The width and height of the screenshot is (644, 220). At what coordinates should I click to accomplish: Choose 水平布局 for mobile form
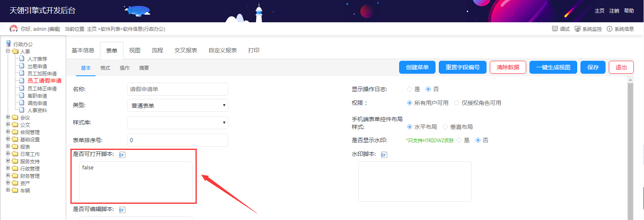410,127
